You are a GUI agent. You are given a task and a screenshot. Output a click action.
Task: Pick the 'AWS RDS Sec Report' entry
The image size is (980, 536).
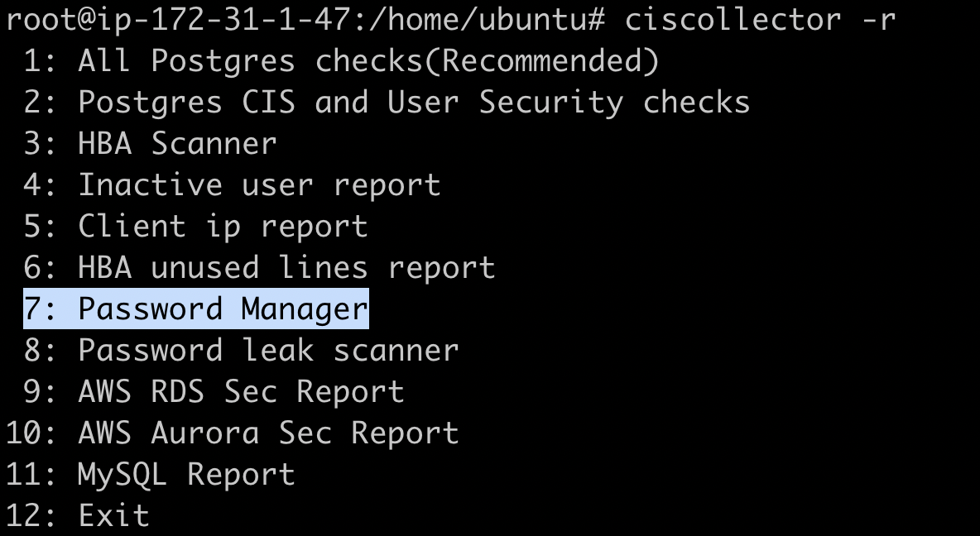coord(241,391)
